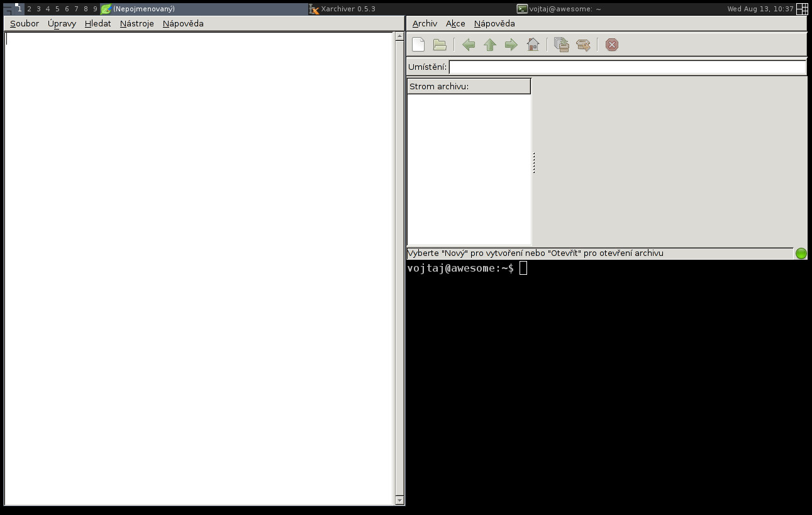Extract files toolbar icon in Xarchiver
This screenshot has width=812, height=515.
click(583, 45)
